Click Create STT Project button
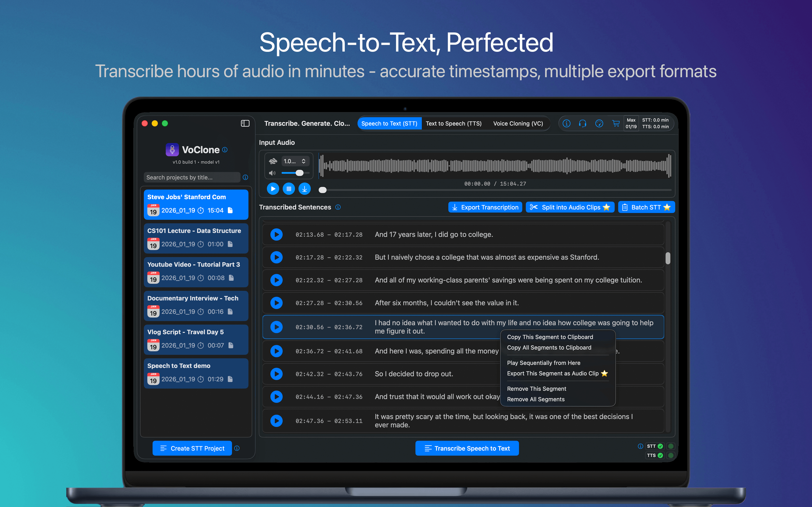Screen dimensions: 812x507 pyautogui.click(x=192, y=448)
